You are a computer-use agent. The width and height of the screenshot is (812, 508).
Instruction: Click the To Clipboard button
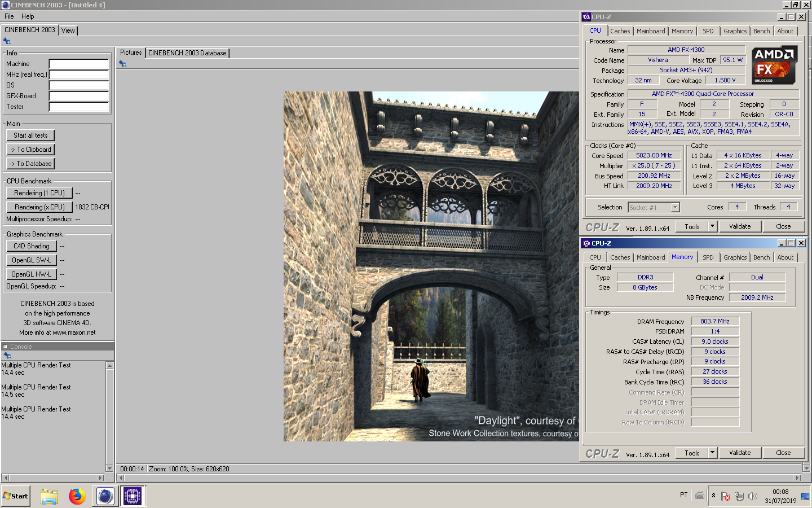[30, 150]
